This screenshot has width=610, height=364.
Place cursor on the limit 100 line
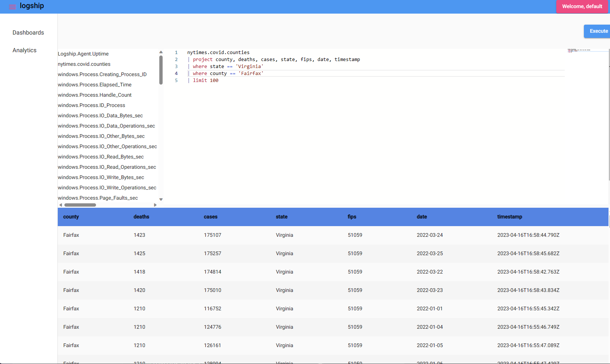[x=206, y=81]
